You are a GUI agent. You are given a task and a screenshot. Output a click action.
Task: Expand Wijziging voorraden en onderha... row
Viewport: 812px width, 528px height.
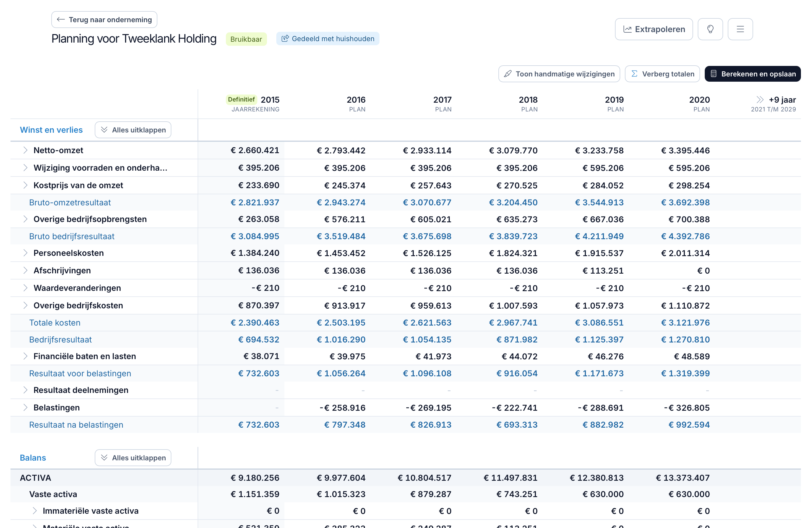click(25, 168)
